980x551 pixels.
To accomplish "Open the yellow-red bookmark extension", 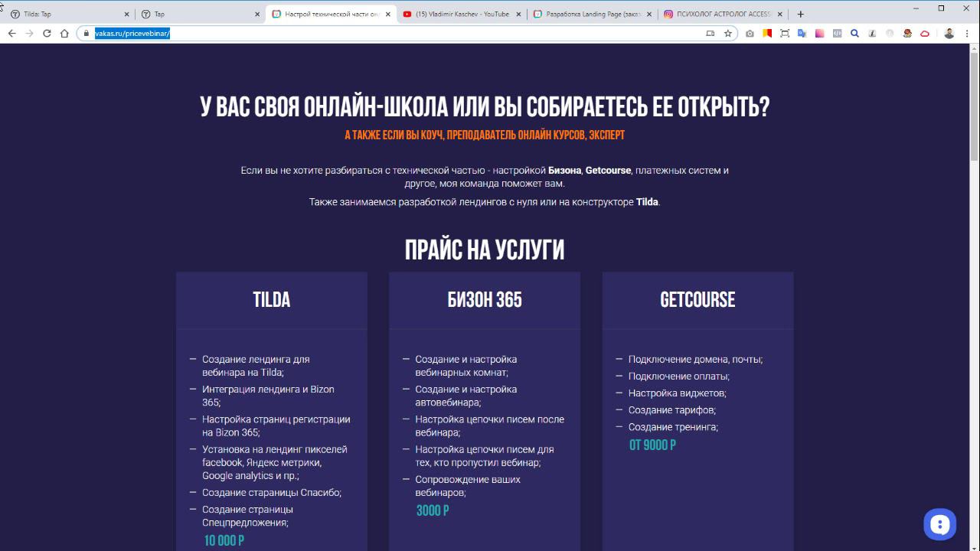I will (767, 34).
